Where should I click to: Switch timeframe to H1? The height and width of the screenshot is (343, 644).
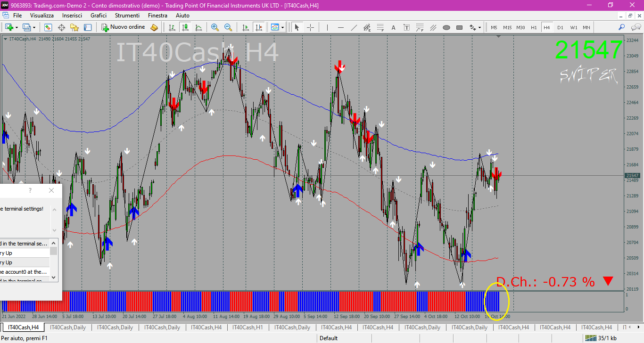click(534, 27)
